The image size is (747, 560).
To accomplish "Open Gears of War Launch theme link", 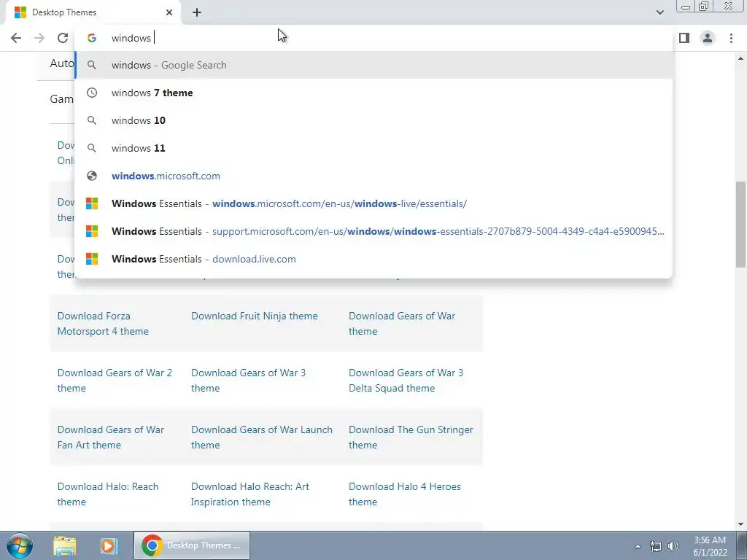I will (262, 437).
